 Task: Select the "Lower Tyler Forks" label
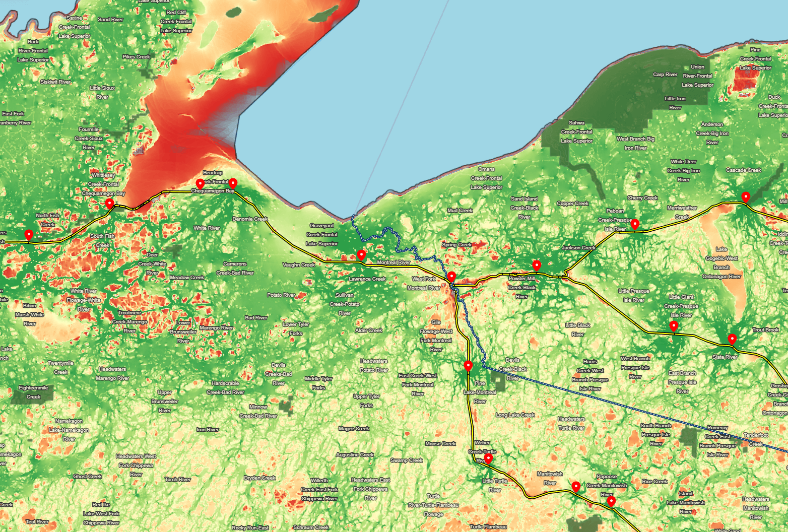(x=296, y=329)
